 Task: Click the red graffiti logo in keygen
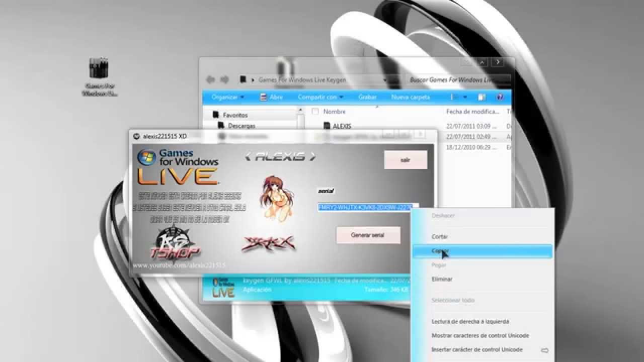pyautogui.click(x=268, y=244)
